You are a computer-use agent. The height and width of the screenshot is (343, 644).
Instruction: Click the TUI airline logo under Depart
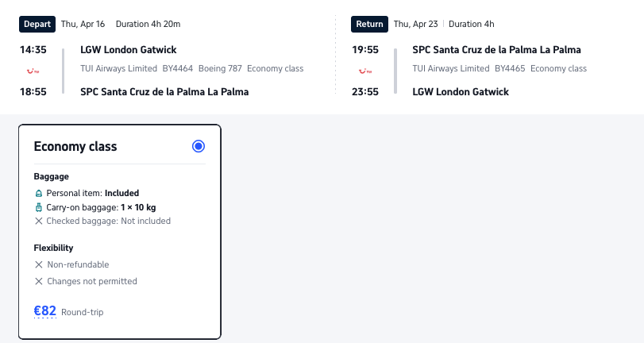[x=33, y=71]
